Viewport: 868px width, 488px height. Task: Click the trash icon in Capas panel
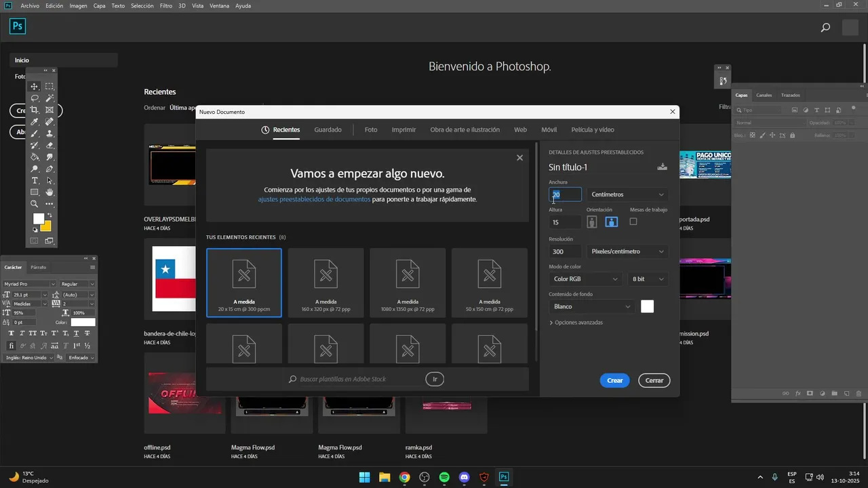tap(859, 393)
